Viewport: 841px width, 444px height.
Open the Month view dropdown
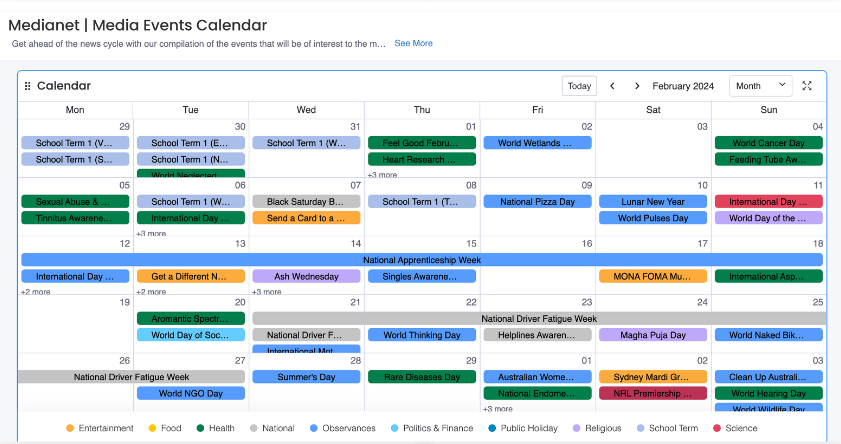[x=761, y=86]
